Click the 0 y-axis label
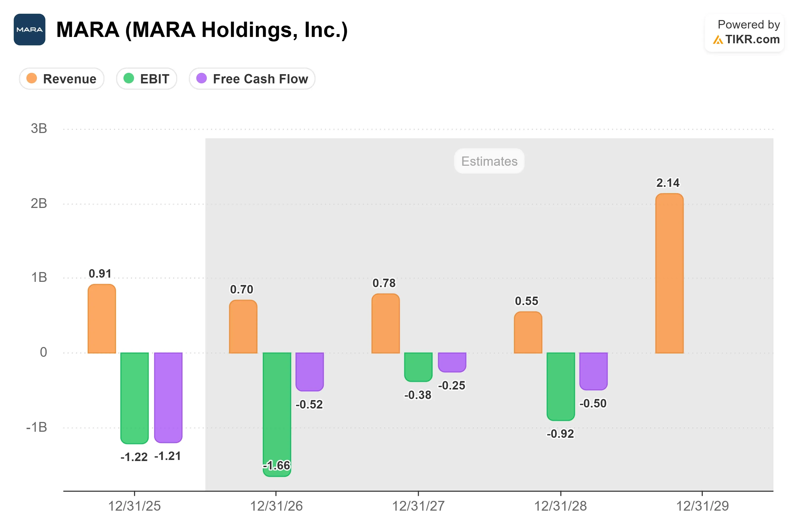This screenshot has width=798, height=532. coord(44,352)
